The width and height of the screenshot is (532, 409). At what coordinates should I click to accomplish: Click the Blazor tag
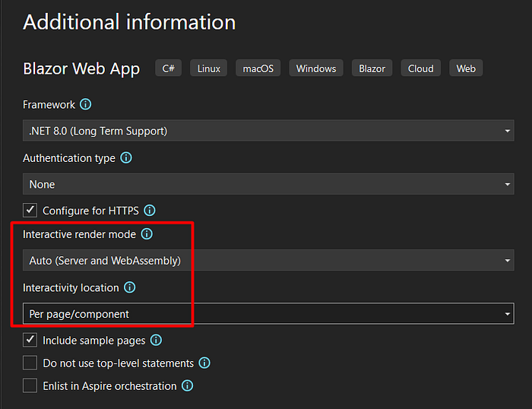(372, 68)
